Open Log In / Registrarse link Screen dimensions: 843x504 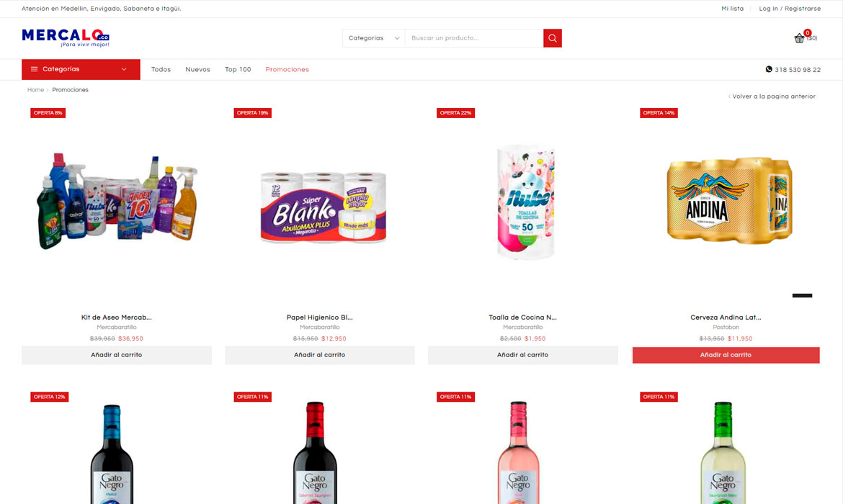[x=790, y=9]
